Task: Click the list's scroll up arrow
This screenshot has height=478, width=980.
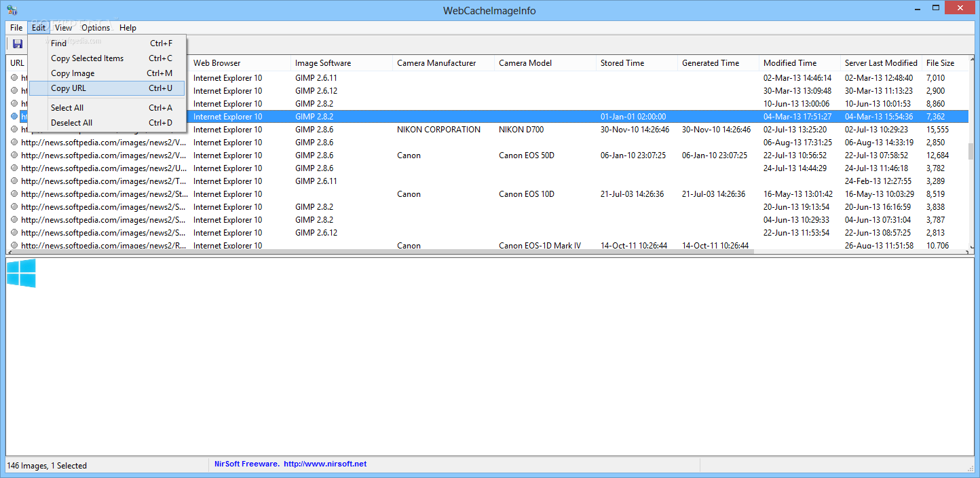Action: 971,60
